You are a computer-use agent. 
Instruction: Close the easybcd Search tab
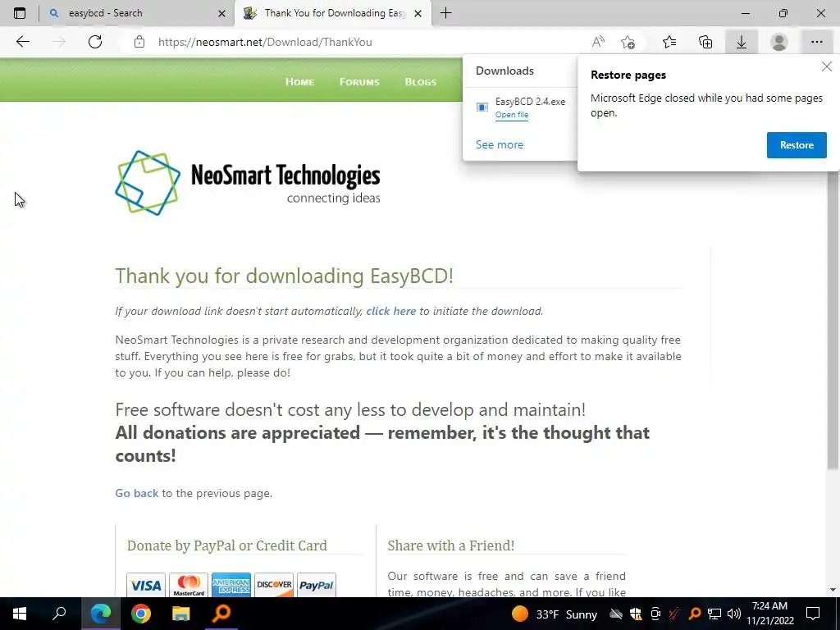(221, 13)
